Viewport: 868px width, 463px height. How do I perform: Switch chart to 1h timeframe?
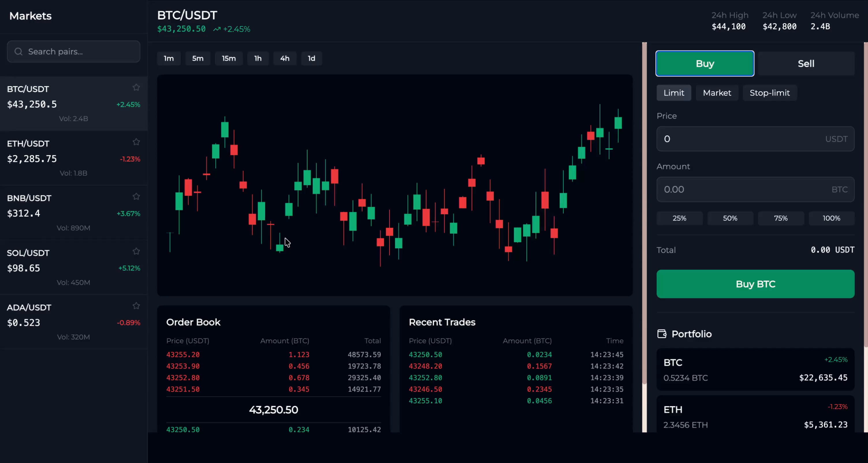click(258, 58)
